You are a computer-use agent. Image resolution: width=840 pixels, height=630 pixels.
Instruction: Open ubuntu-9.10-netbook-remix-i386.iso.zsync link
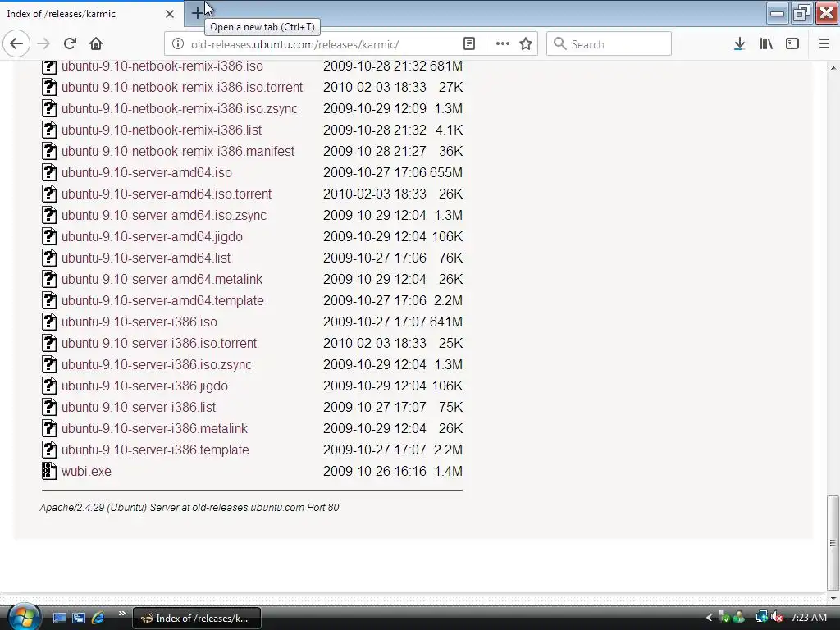tap(180, 109)
